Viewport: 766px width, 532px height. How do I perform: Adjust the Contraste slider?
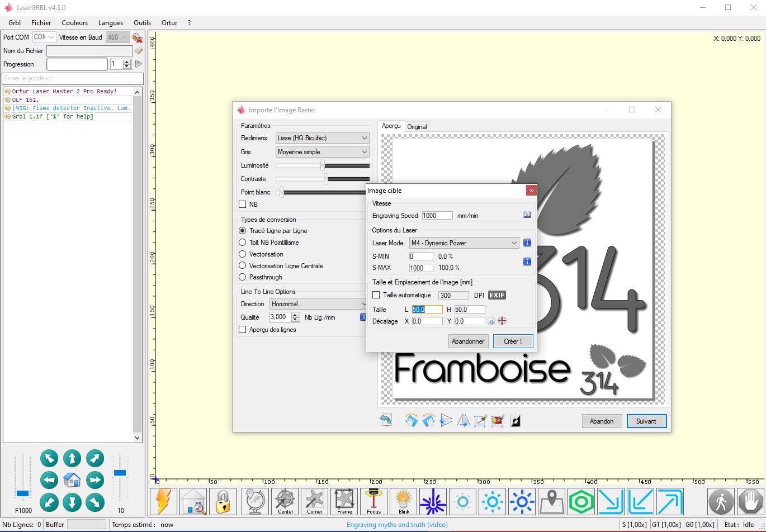[x=323, y=179]
